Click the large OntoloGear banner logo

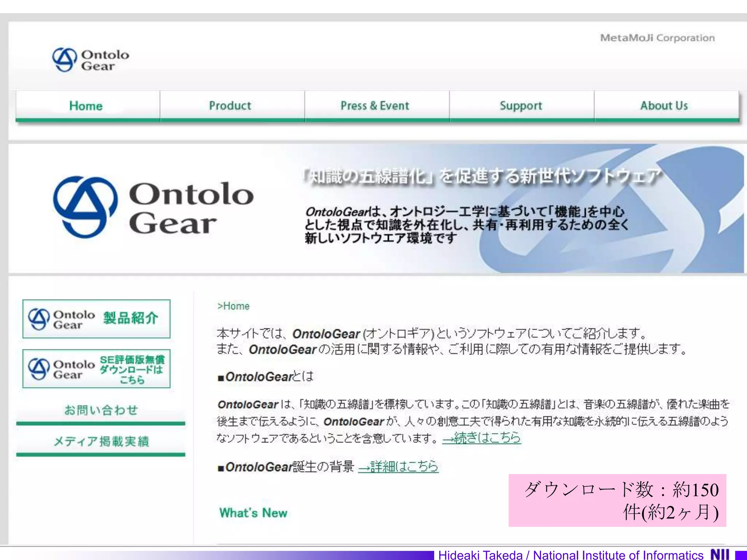[153, 208]
